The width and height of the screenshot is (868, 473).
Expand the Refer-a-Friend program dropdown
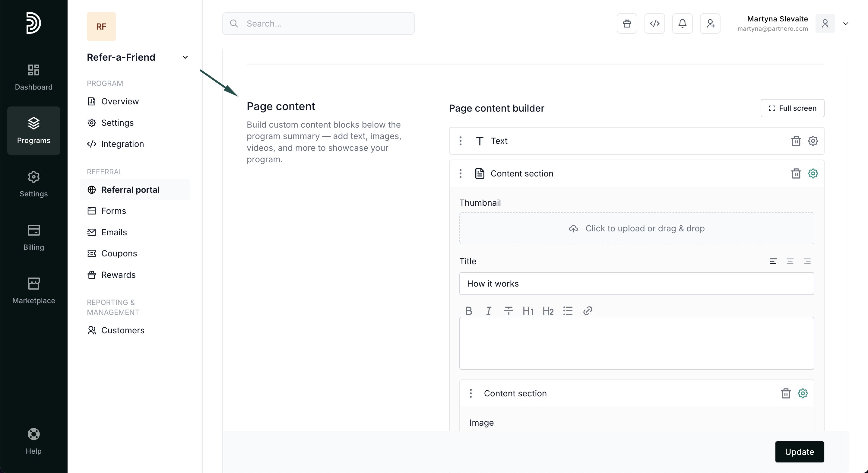click(185, 57)
